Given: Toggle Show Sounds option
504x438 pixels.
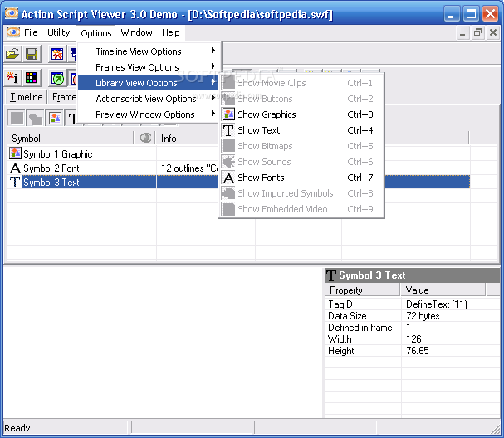Looking at the screenshot, I should 301,162.
